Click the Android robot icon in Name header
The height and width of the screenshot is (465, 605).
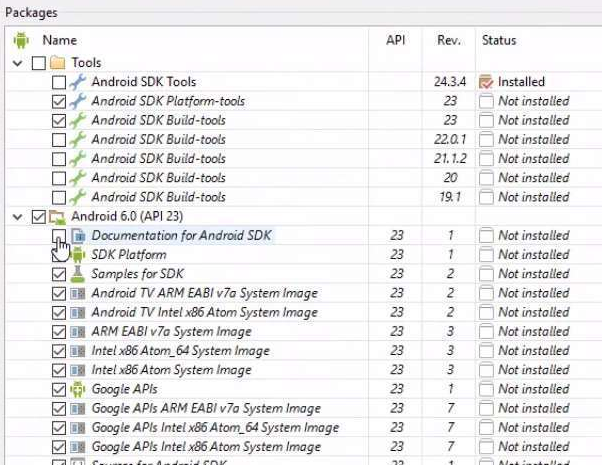(x=21, y=41)
